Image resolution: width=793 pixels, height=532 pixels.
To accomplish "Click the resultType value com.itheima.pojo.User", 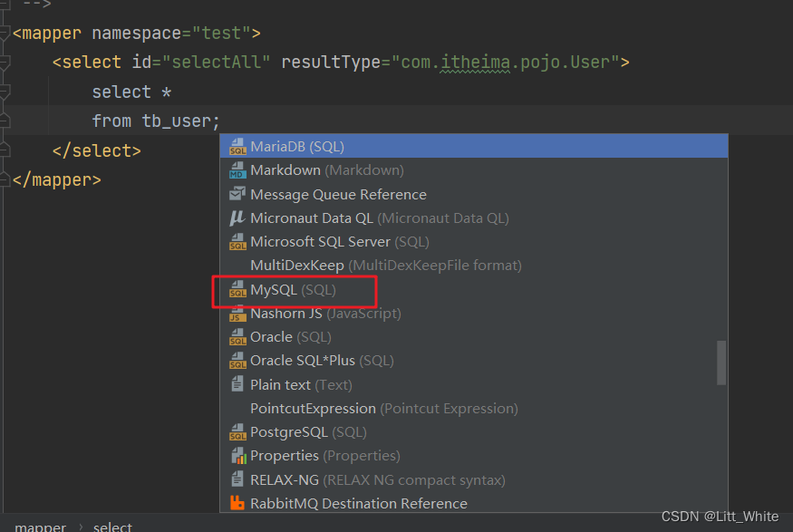I will [505, 63].
